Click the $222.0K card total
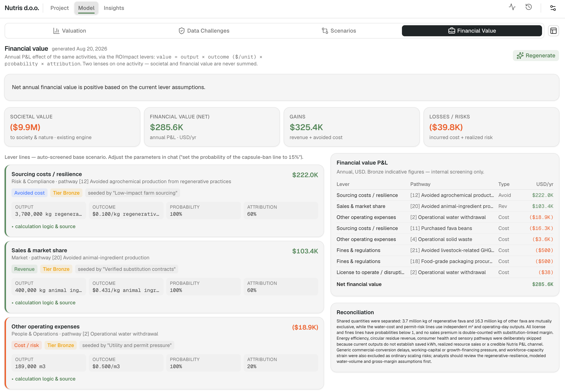This screenshot has height=392, width=565. (x=305, y=175)
